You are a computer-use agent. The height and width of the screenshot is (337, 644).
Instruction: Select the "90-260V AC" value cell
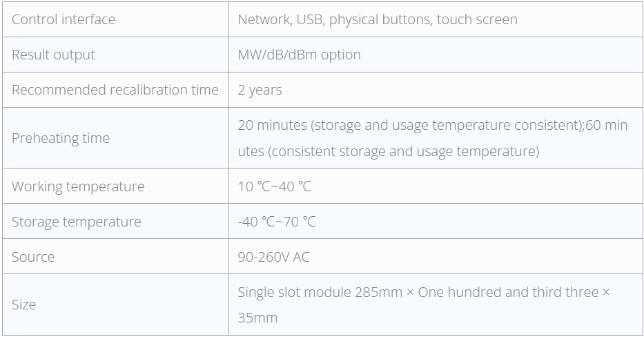(273, 257)
